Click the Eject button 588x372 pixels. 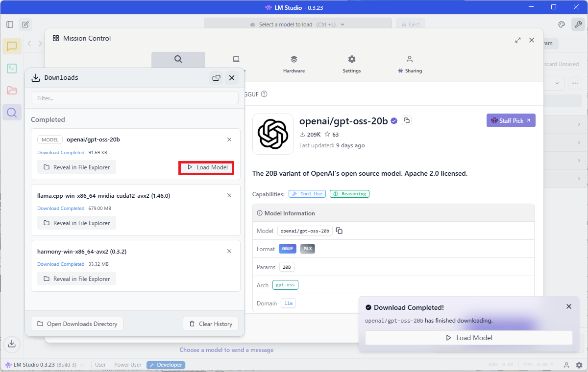click(411, 24)
